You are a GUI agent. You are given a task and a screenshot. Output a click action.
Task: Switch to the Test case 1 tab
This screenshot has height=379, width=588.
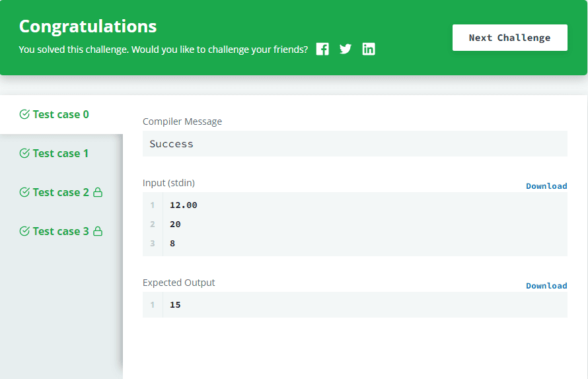coord(61,154)
